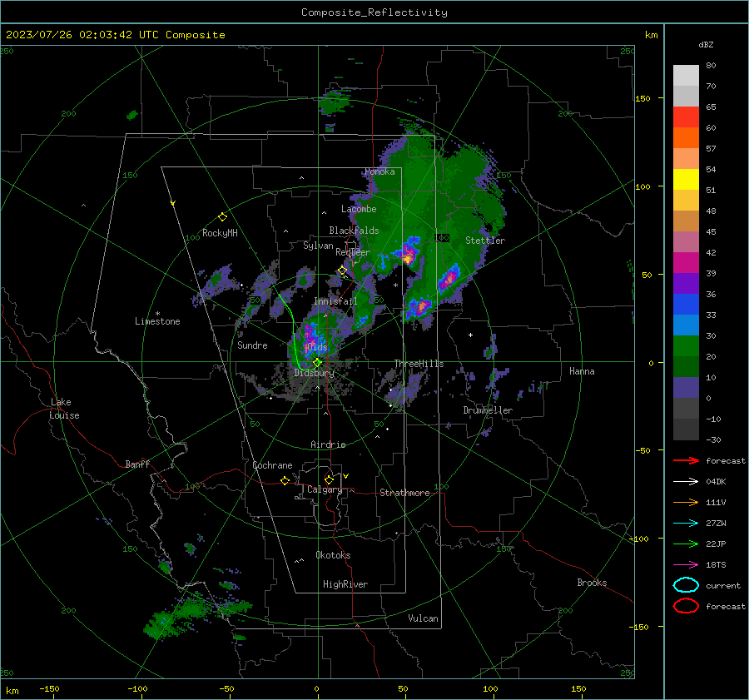The image size is (749, 700).
Task: Click the yellow diamond marker above Calgary
Action: click(x=329, y=479)
